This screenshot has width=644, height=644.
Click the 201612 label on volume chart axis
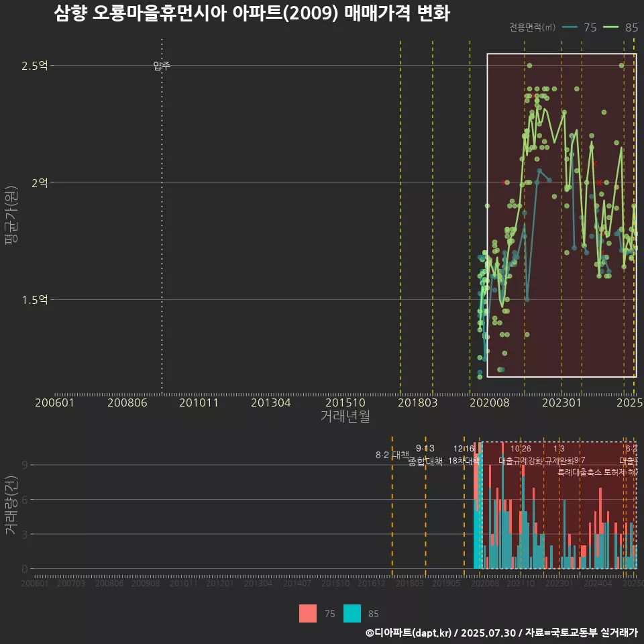[371, 583]
